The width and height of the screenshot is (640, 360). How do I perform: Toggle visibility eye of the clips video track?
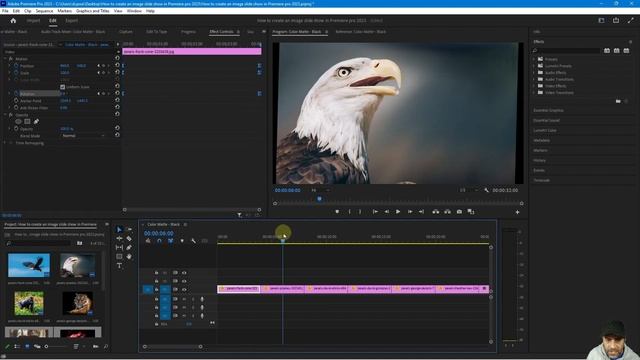tap(184, 289)
